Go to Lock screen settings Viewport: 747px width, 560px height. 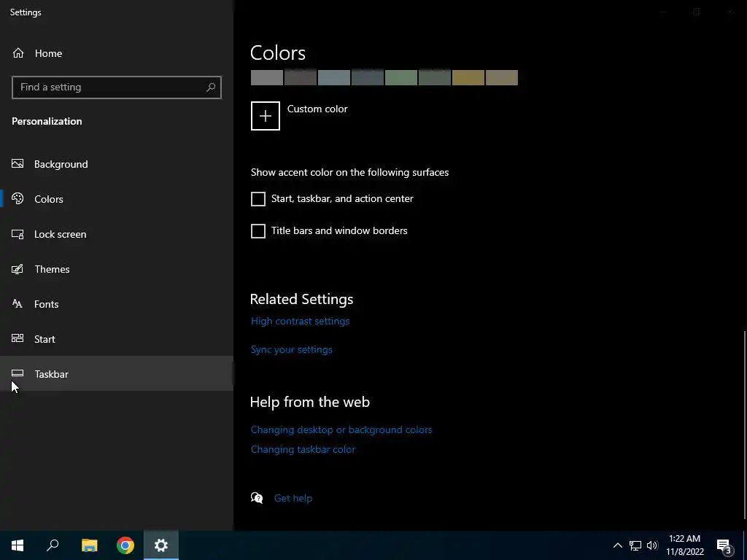(117, 234)
